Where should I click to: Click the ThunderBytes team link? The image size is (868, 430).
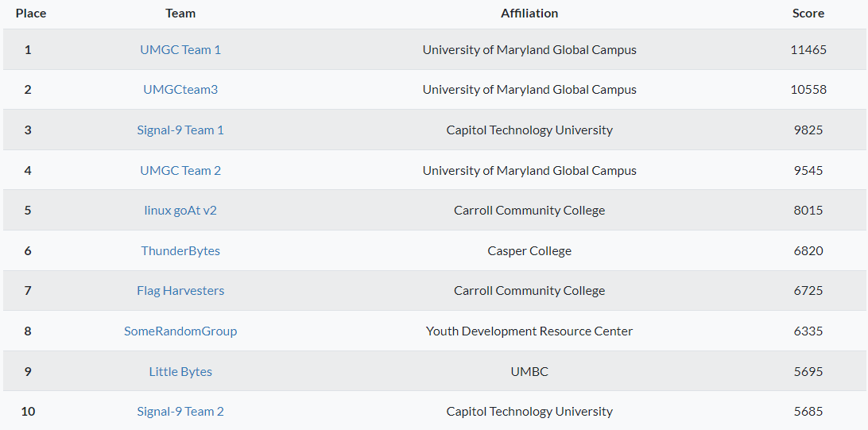click(x=180, y=250)
